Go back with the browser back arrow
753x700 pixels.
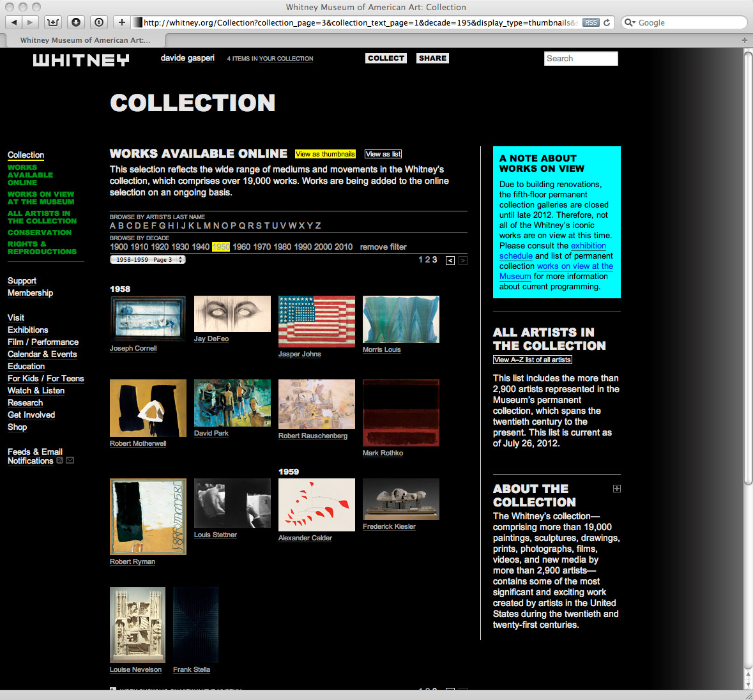[13, 22]
